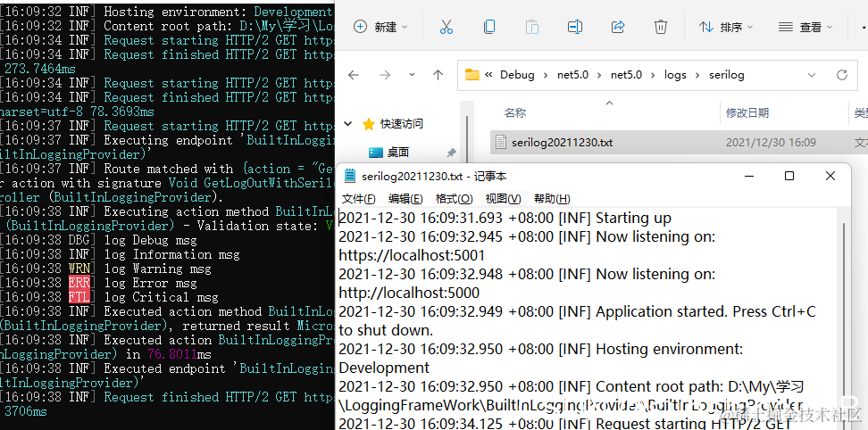Click the New (新建) button in Explorer

(380, 27)
